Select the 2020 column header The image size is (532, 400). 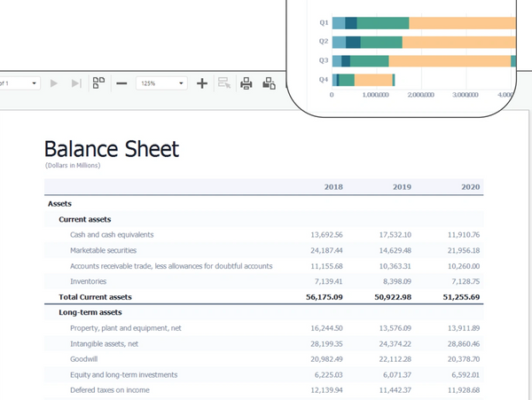tap(470, 187)
